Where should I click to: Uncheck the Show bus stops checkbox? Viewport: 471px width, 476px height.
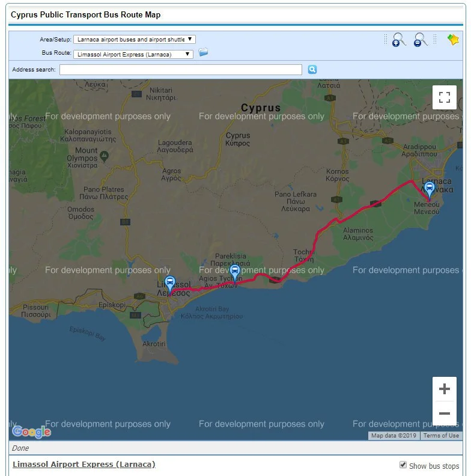[403, 465]
